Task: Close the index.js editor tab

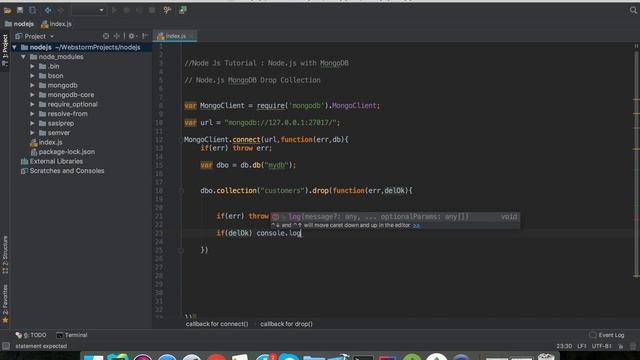Action: coord(191,36)
